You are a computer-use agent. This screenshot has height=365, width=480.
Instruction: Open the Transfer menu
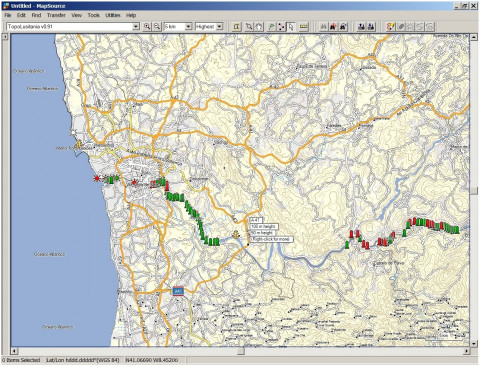tap(56, 15)
